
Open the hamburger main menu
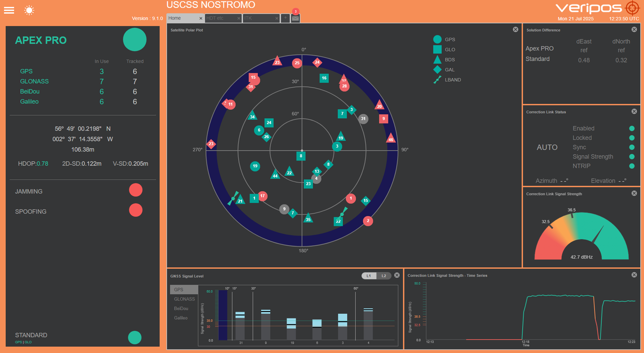[9, 10]
